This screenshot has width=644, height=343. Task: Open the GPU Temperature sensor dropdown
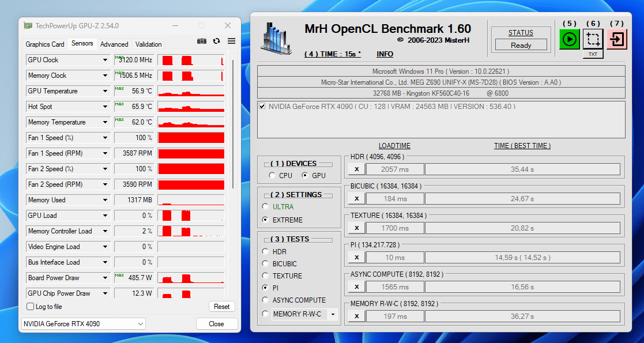(105, 91)
